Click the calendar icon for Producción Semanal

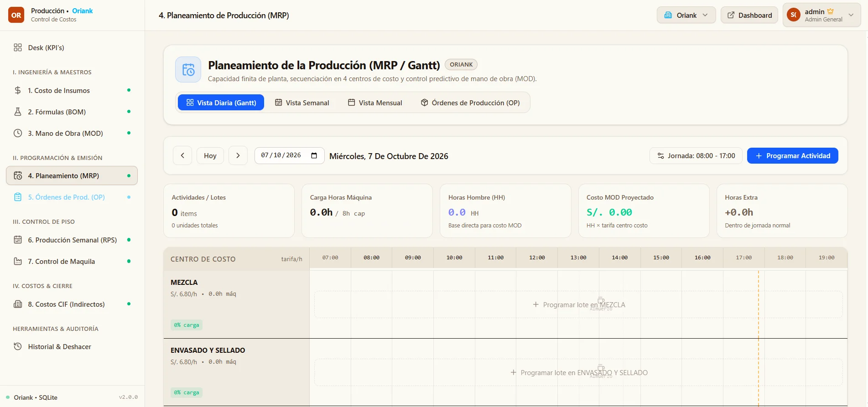tap(18, 240)
